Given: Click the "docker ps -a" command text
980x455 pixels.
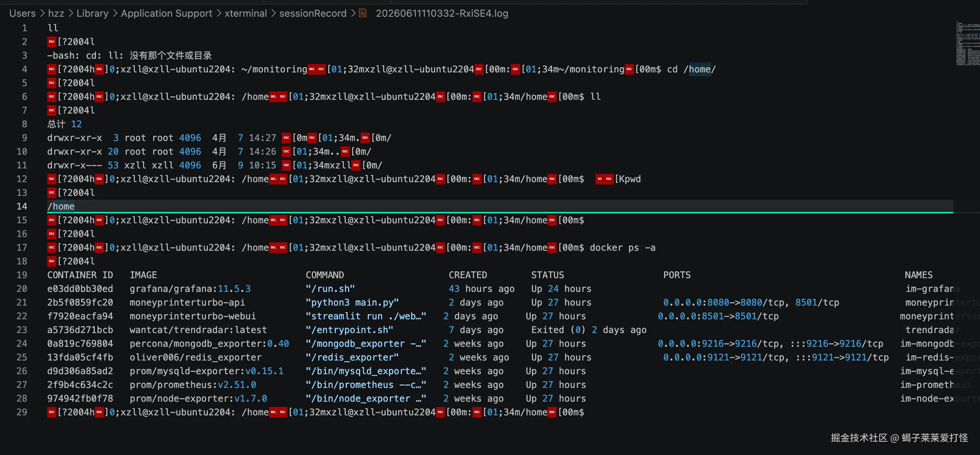Looking at the screenshot, I should coord(623,248).
